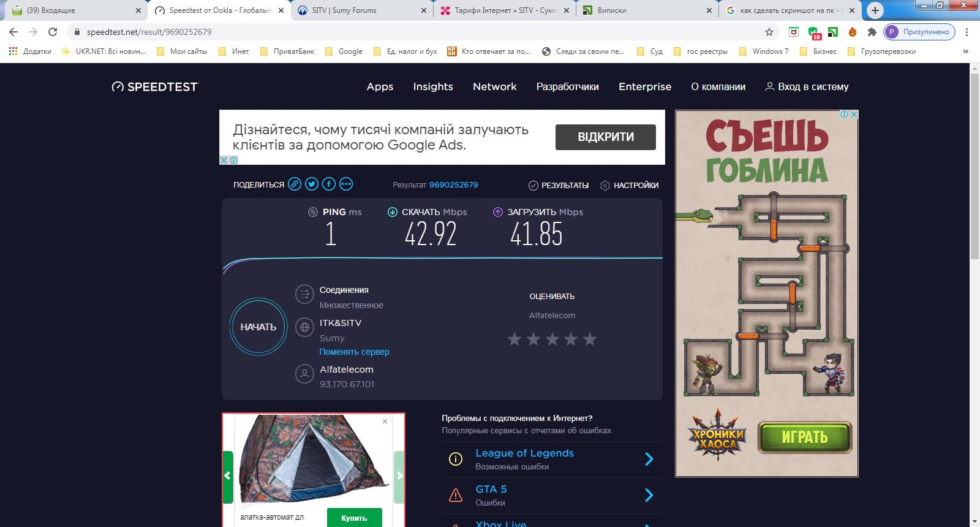Screen dimensions: 980x527
Task: Open РЕЗУЛЬТАТЫ results history
Action: (x=559, y=185)
